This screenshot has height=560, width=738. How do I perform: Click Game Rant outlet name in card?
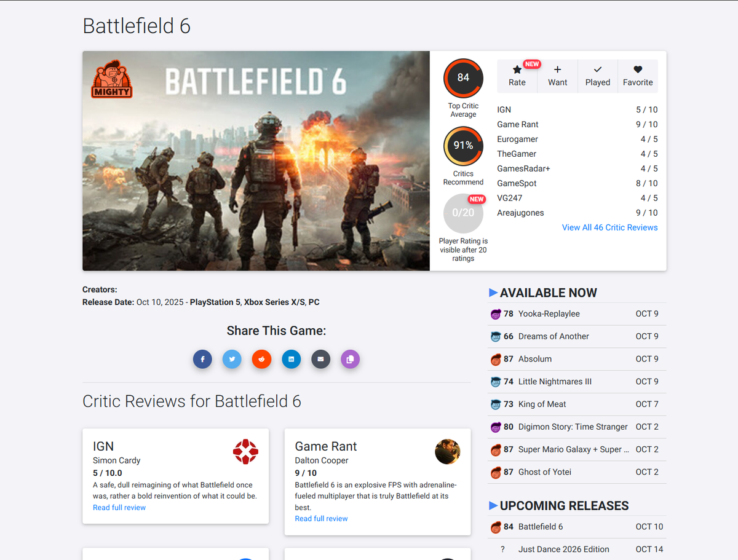tap(326, 447)
